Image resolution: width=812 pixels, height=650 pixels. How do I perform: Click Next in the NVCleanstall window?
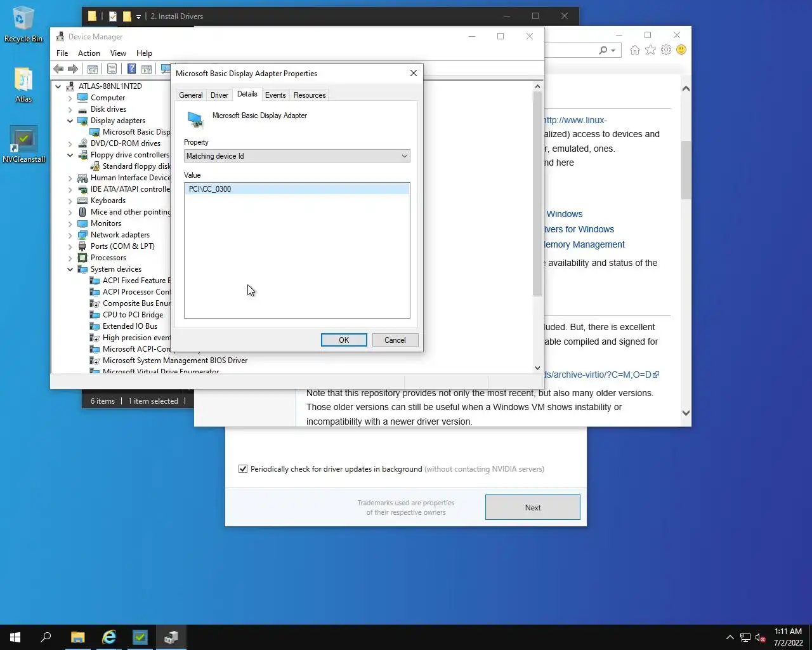pos(533,508)
